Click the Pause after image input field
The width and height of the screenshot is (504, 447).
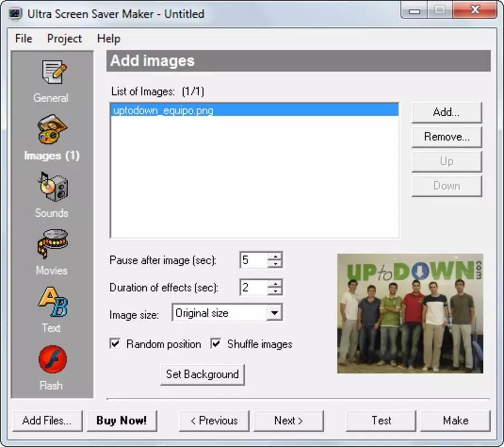tap(253, 260)
